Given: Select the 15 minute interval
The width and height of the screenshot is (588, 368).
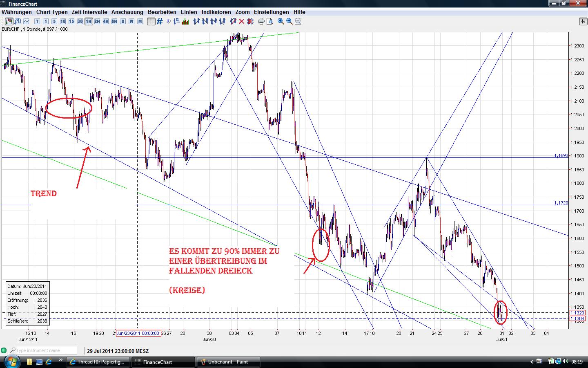Looking at the screenshot, I should pyautogui.click(x=71, y=21).
